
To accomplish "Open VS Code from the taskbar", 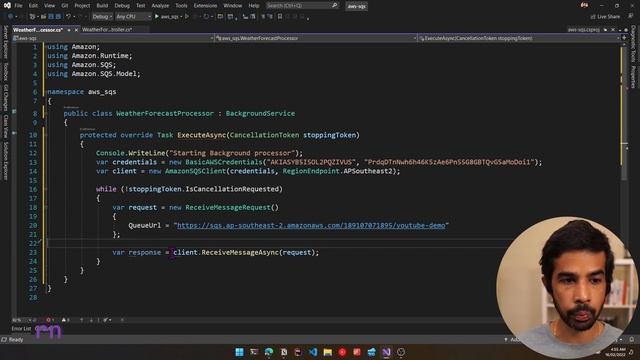I will pyautogui.click(x=313, y=352).
